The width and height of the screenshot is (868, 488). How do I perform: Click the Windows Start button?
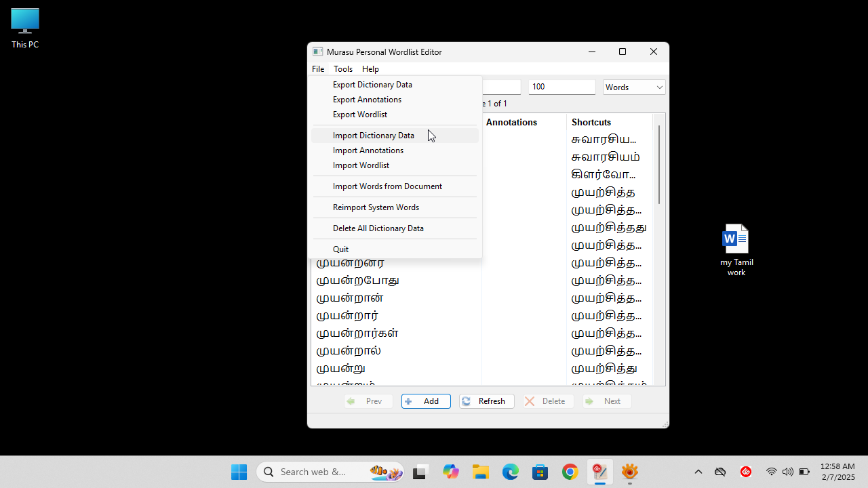[239, 472]
